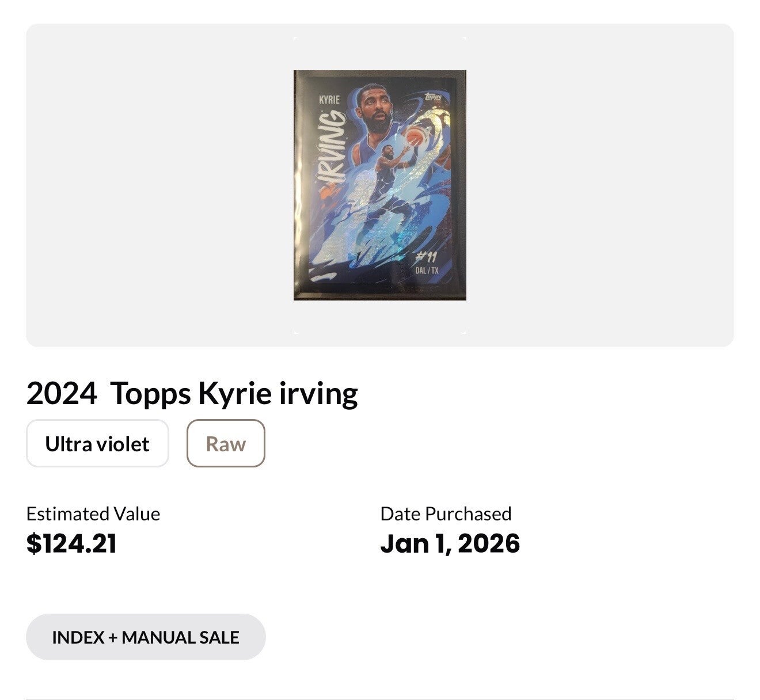The image size is (760, 700).
Task: Click the DAL / TX text on card
Action: [x=427, y=270]
